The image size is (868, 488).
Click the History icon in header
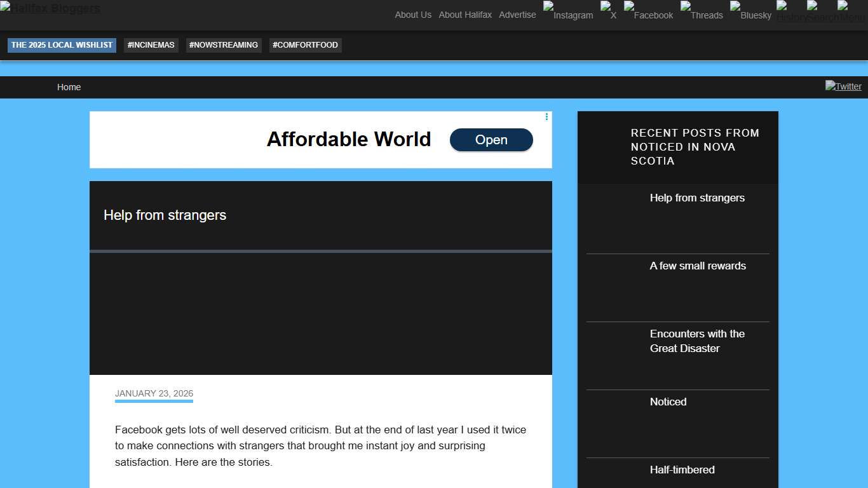tap(790, 13)
